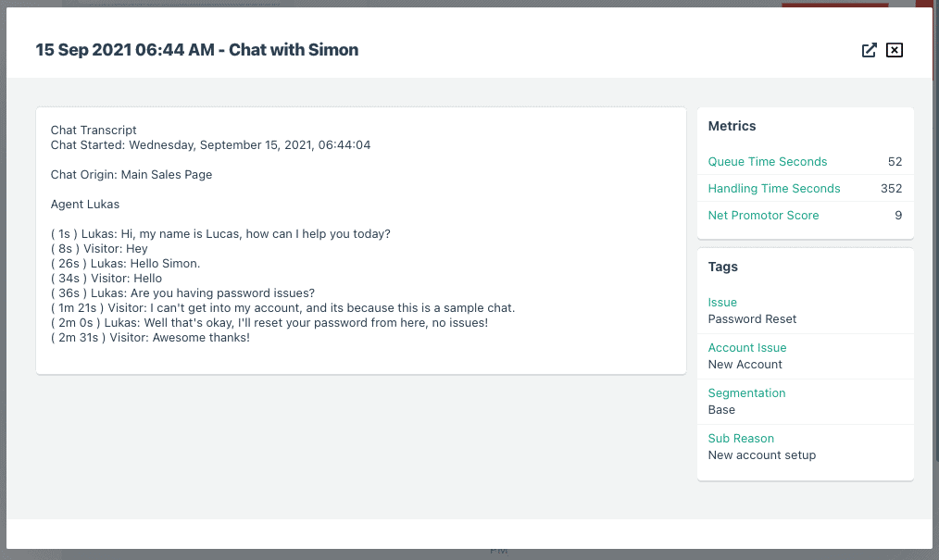Open chat in new window icon

pos(869,50)
